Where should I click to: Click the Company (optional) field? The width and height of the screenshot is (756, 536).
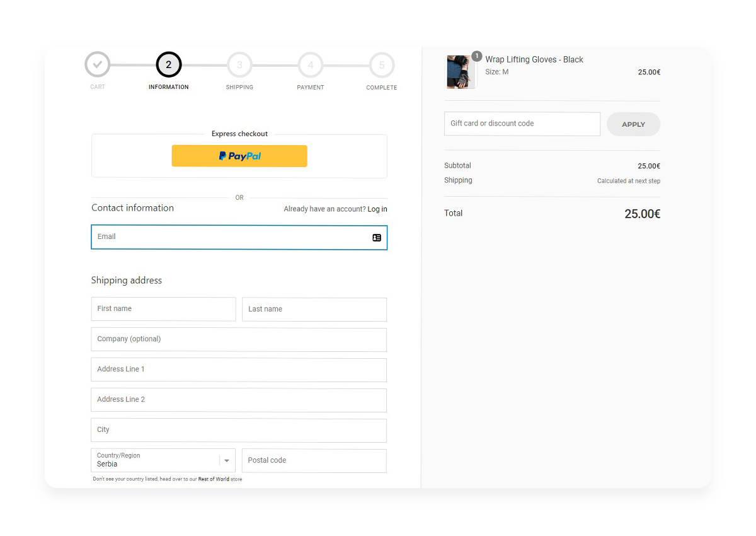pos(239,339)
